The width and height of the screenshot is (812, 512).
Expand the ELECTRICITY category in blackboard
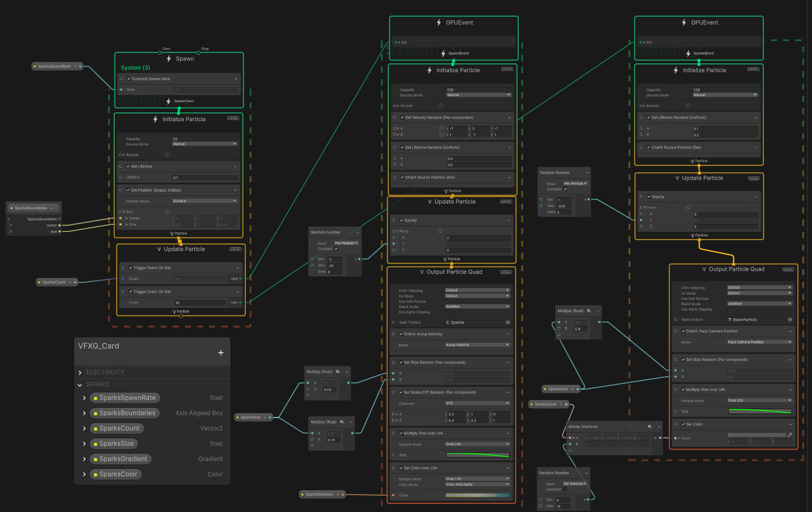coord(80,373)
